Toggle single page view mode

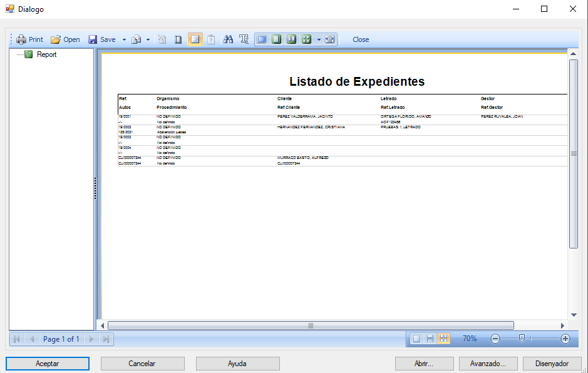click(416, 339)
